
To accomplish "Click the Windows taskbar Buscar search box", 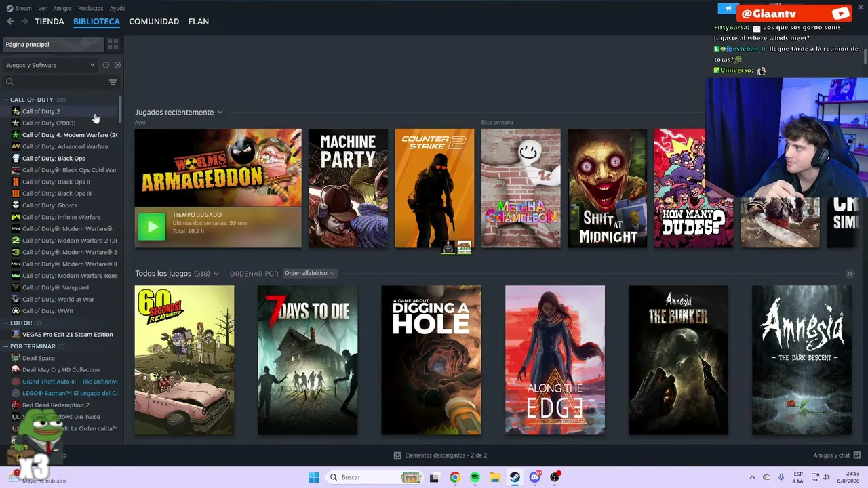I will point(374,477).
